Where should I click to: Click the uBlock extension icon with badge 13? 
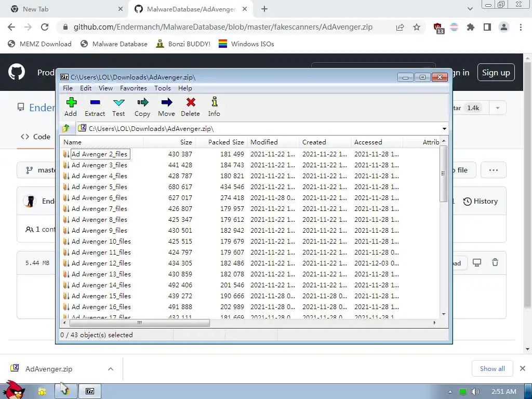click(x=438, y=28)
